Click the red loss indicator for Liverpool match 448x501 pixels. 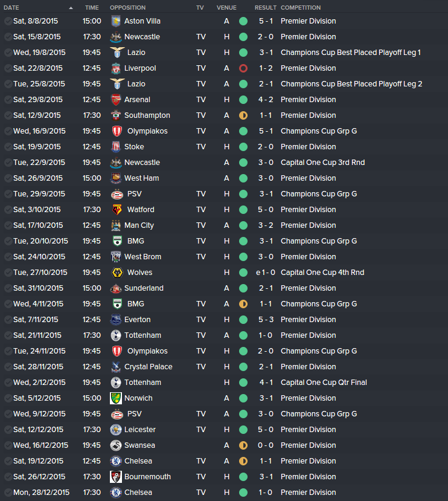pos(243,68)
